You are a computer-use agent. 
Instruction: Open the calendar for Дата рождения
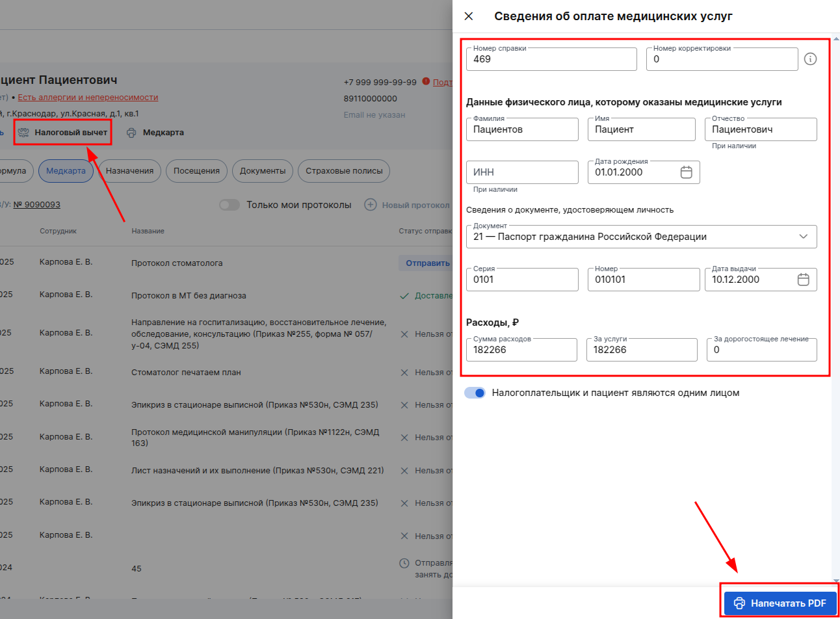(x=686, y=172)
